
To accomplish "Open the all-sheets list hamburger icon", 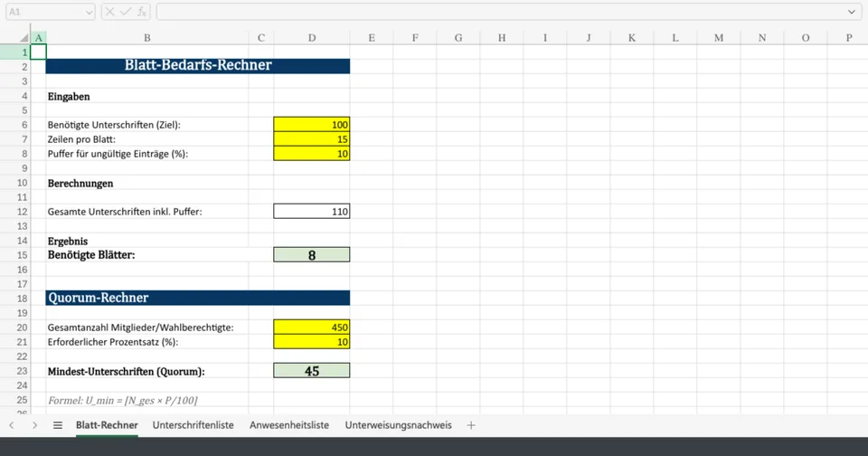I will click(58, 425).
